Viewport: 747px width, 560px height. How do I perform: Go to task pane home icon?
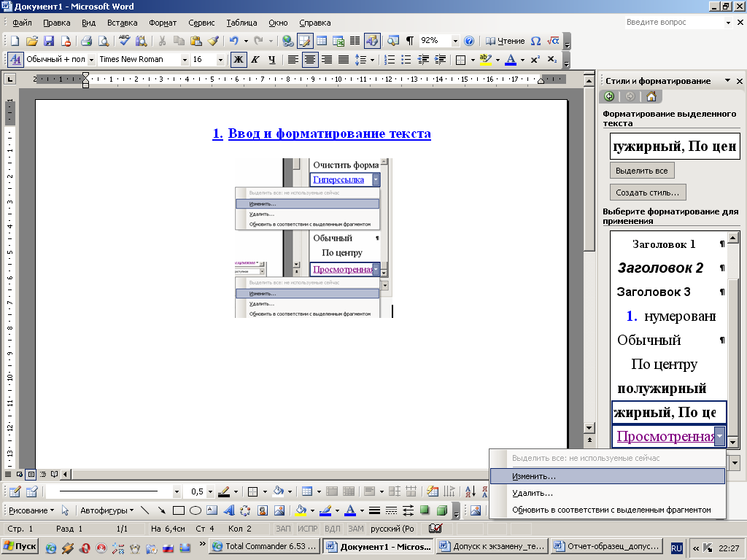click(x=651, y=97)
